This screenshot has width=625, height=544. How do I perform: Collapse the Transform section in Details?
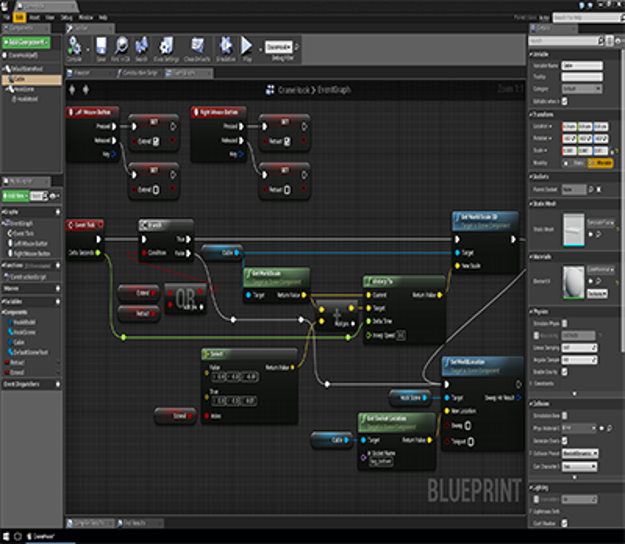(544, 113)
